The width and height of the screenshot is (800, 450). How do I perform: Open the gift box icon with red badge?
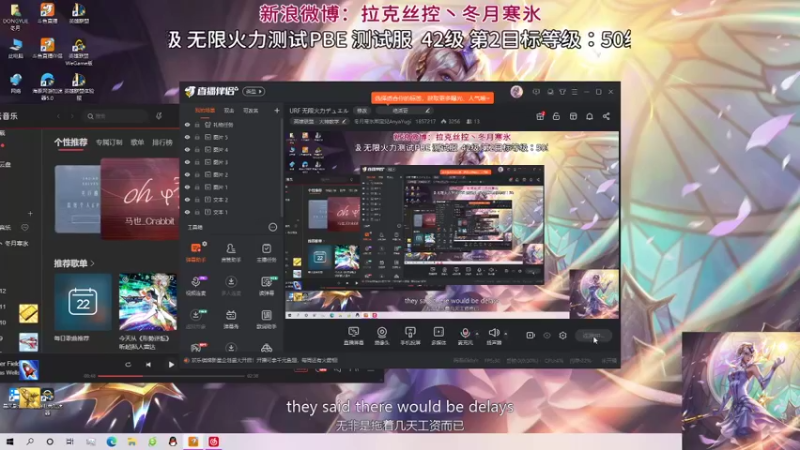540,116
